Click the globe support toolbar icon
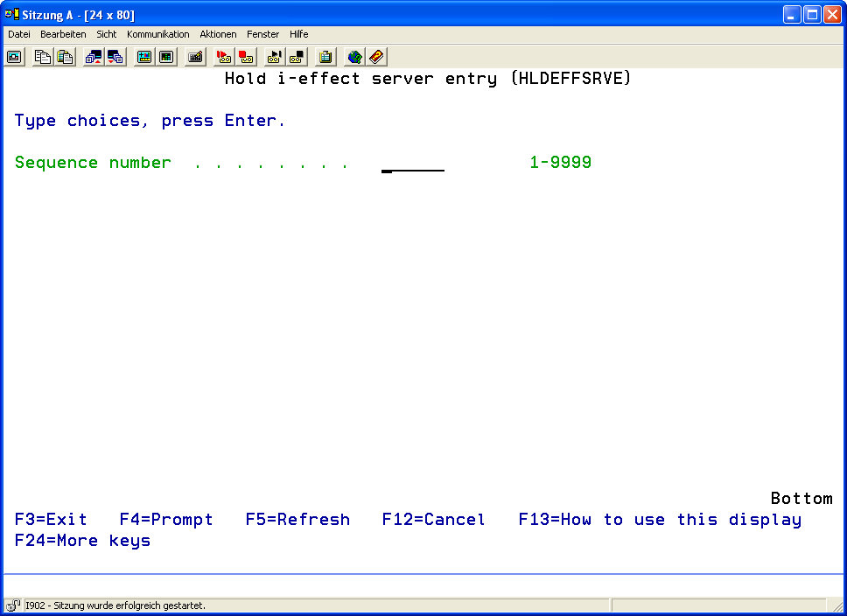 [354, 57]
